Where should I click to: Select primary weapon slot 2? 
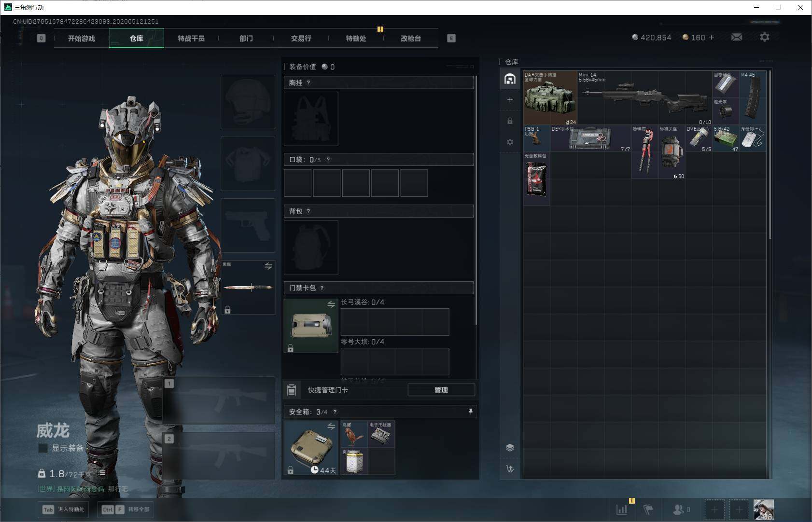point(219,455)
